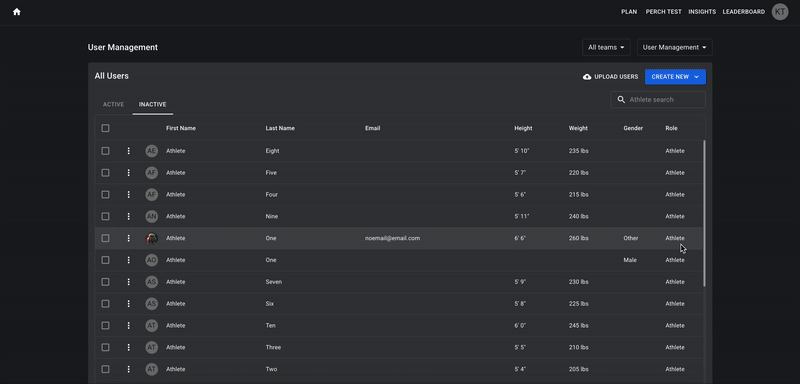
Task: Open the Leaderboard page
Action: [743, 12]
